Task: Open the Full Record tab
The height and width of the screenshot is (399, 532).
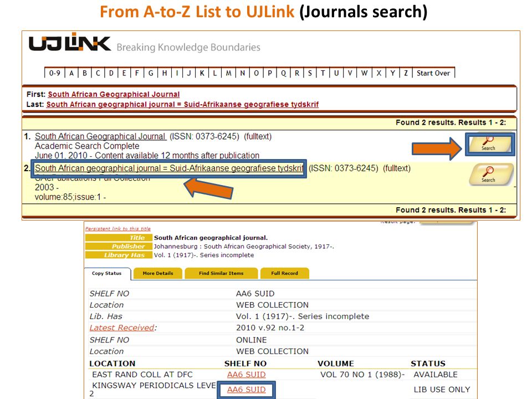Action: 285,273
